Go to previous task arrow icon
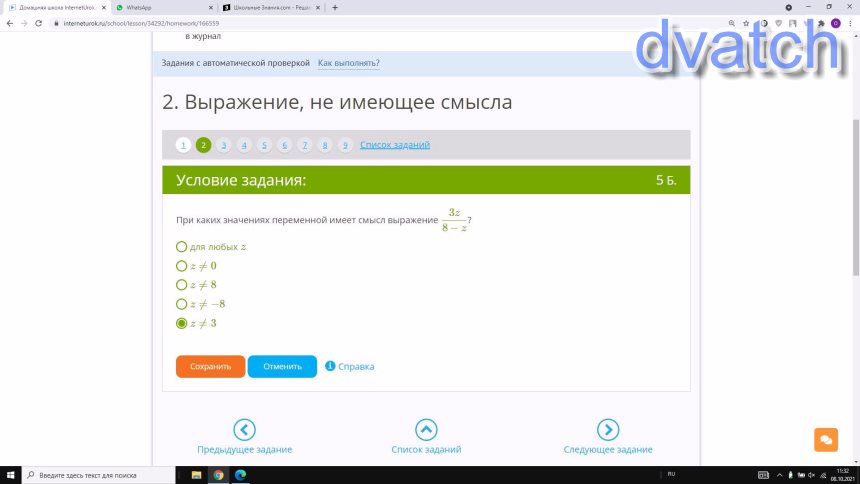860x484 pixels. pos(244,429)
